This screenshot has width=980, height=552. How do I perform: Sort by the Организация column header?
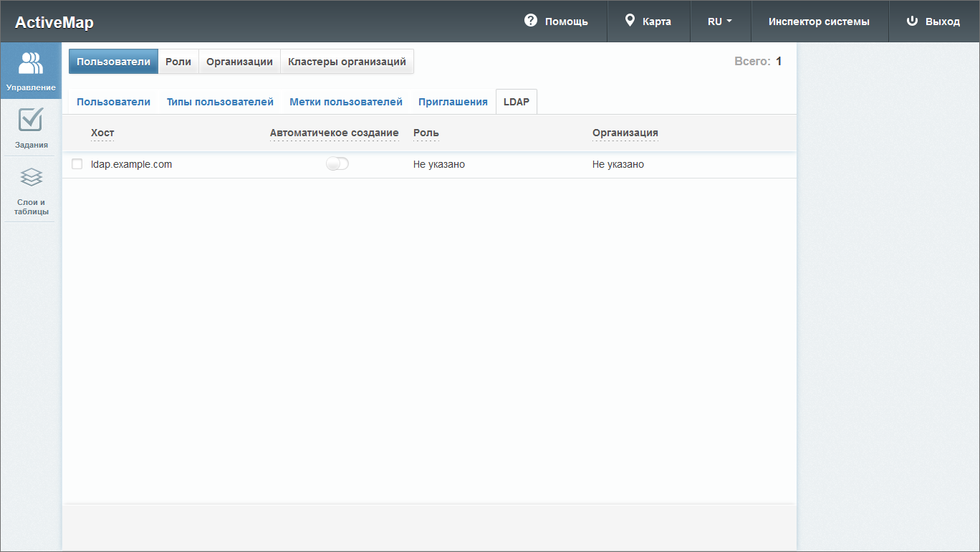coord(625,133)
